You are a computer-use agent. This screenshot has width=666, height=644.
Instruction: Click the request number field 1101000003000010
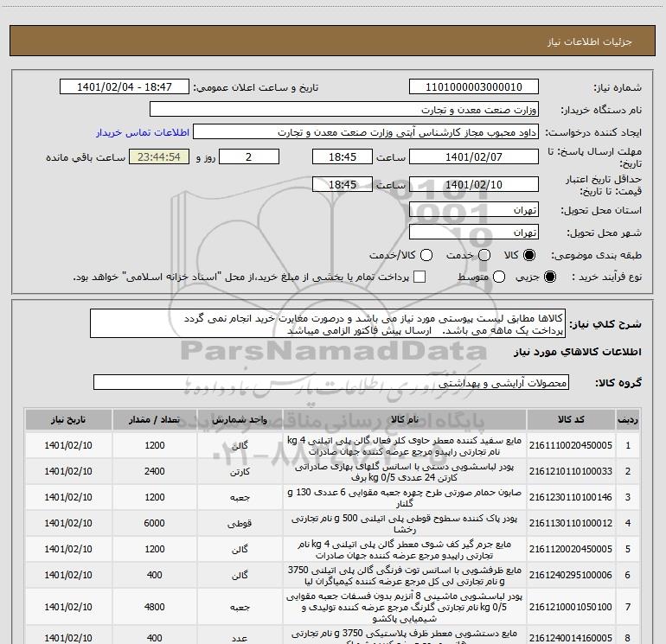(474, 87)
